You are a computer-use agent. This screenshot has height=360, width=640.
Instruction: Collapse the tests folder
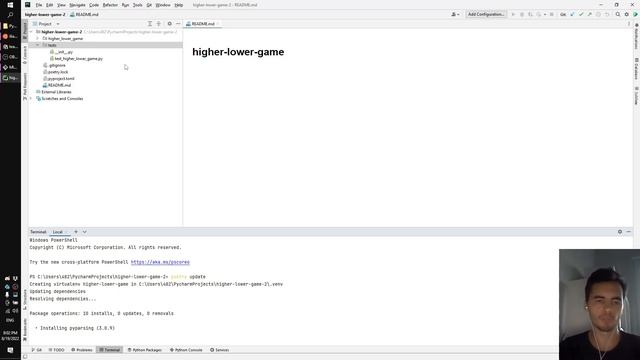(38, 45)
